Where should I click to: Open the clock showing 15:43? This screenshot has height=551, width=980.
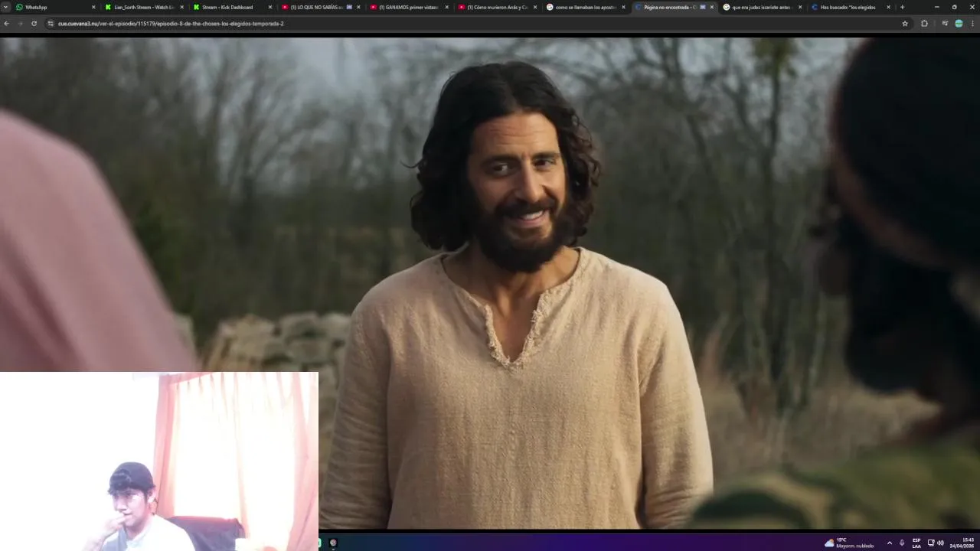963,543
